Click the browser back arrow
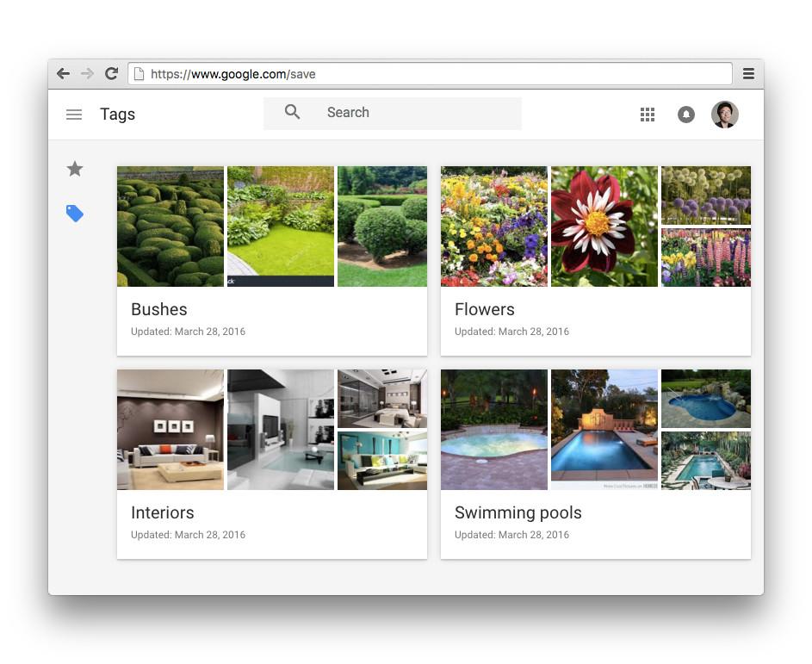 [63, 73]
